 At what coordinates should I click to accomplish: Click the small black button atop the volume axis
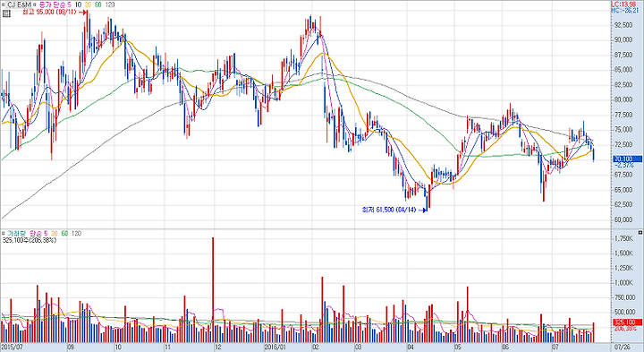(x=640, y=233)
